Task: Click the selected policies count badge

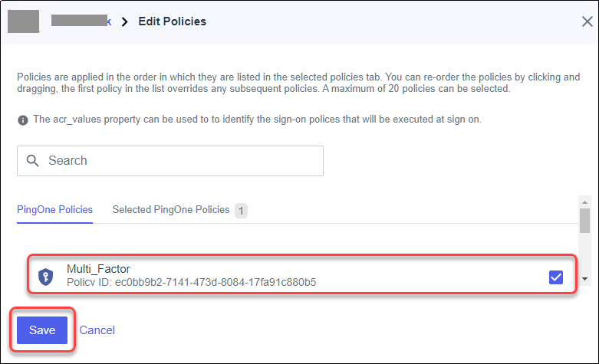Action: click(240, 210)
